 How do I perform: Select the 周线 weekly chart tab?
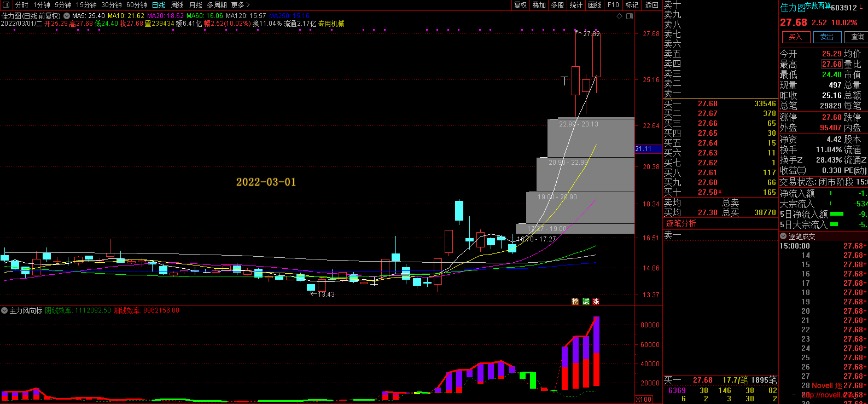pos(177,5)
